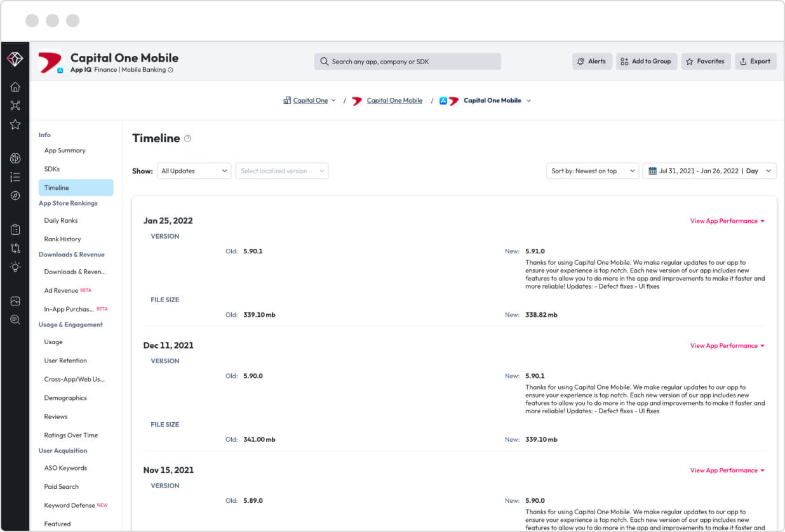Open Daily Ranks in the side menu
The height and width of the screenshot is (532, 785).
point(61,220)
